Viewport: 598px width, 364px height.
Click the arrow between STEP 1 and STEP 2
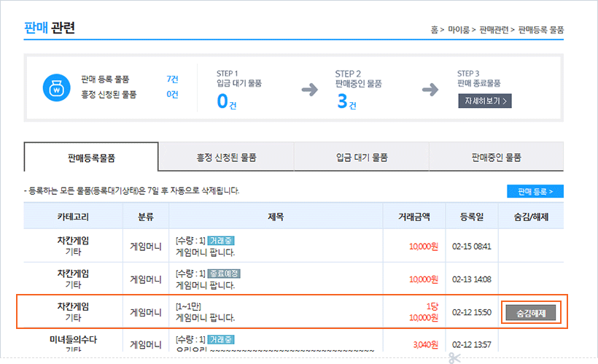(x=310, y=90)
